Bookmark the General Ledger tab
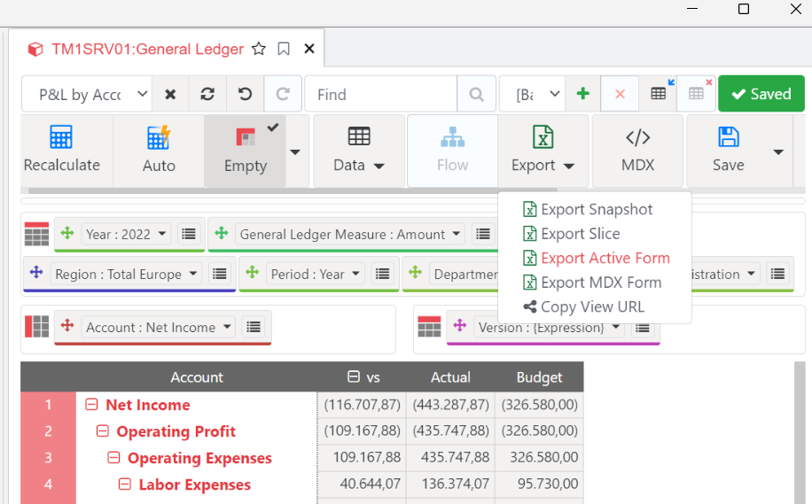The height and width of the screenshot is (504, 812). [x=284, y=49]
